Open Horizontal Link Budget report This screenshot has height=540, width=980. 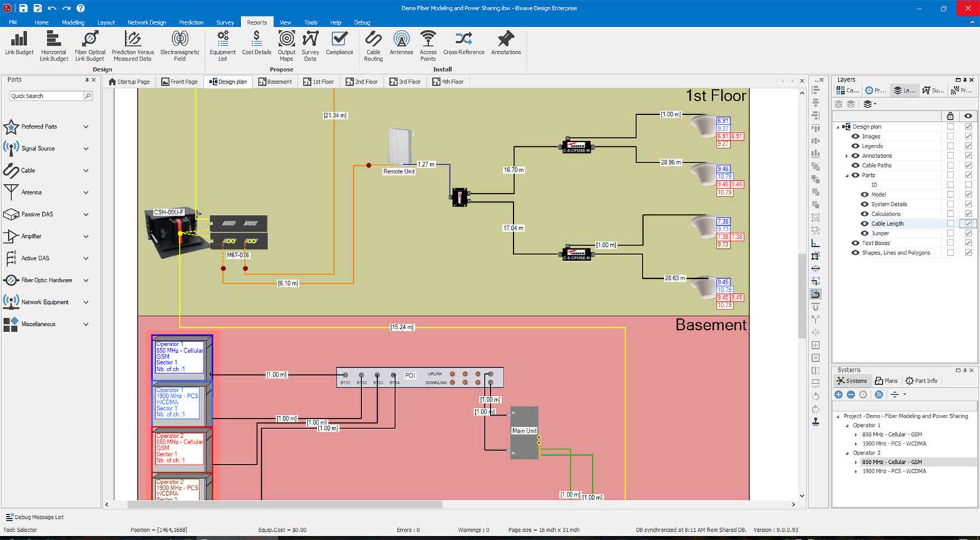tap(54, 46)
